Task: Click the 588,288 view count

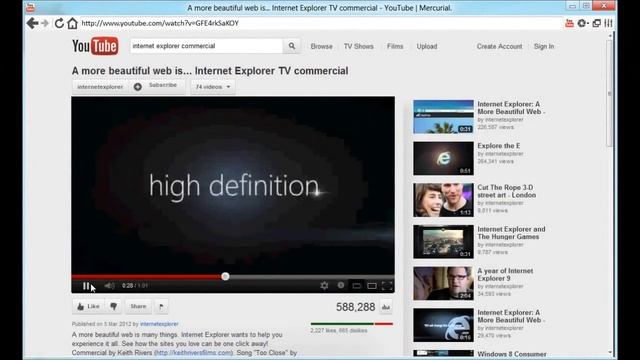Action: (x=356, y=307)
